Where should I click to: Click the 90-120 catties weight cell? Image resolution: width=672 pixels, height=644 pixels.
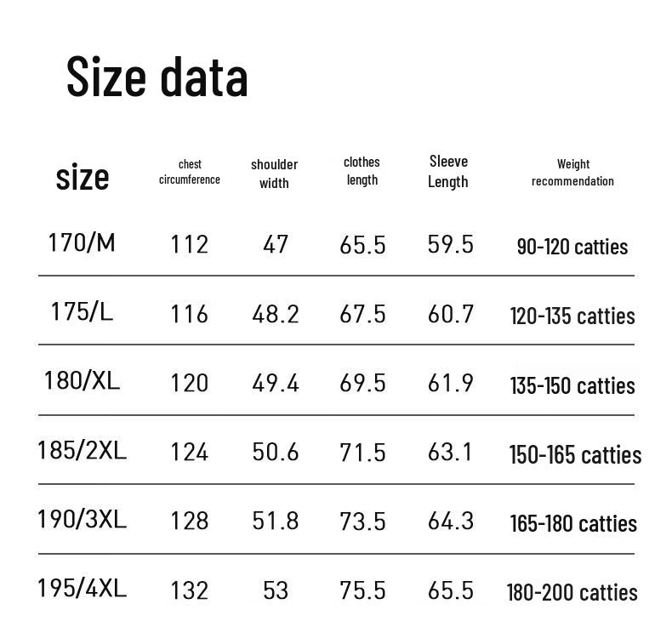(572, 247)
